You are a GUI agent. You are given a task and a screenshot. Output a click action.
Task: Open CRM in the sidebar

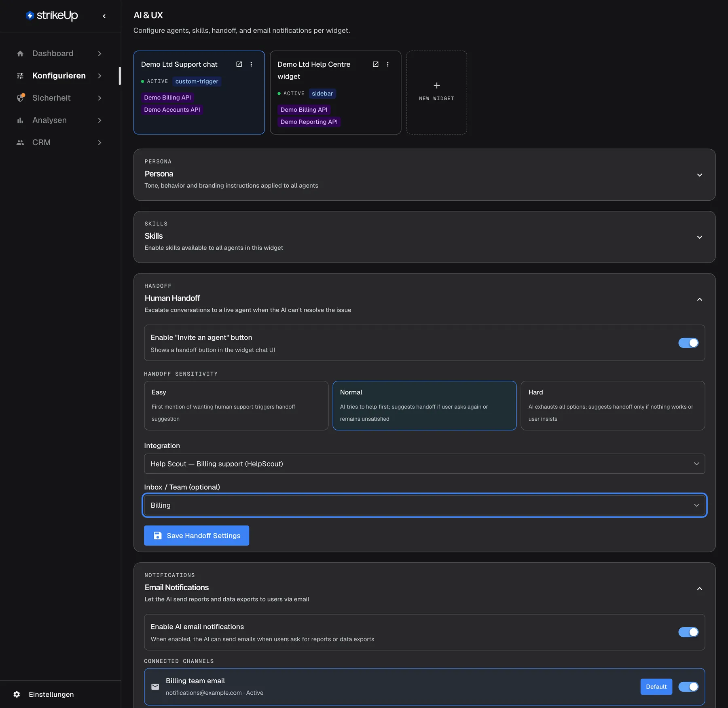41,142
